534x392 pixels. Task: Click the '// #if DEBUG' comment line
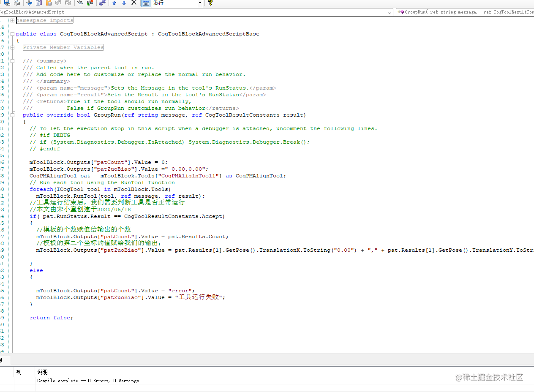[50, 135]
